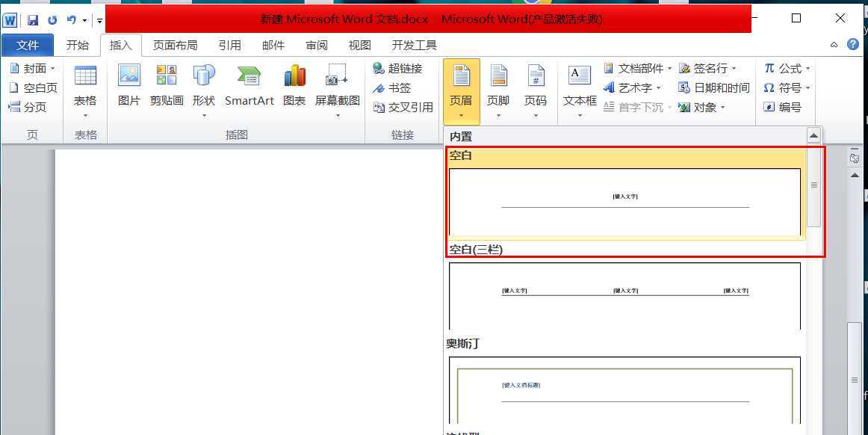Select the 奥斯汀 Austin header thumbnail
868x435 pixels.
tap(624, 390)
